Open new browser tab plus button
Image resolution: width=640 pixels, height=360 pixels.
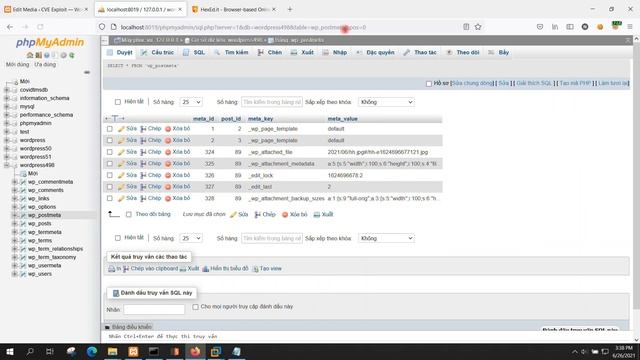point(290,9)
